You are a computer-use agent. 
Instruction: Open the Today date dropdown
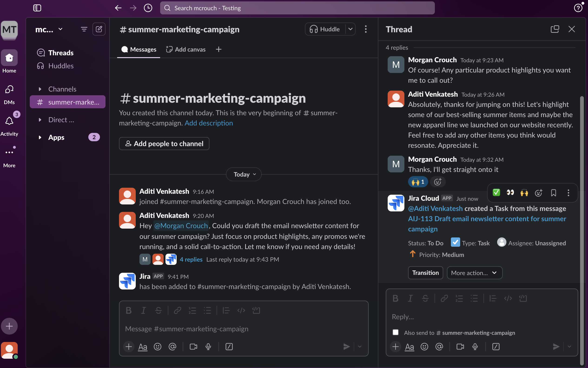point(244,174)
